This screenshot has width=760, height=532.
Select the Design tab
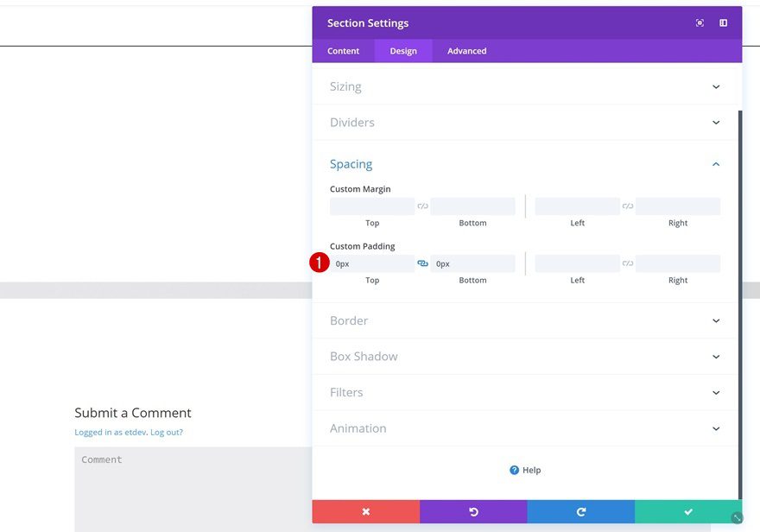click(403, 51)
